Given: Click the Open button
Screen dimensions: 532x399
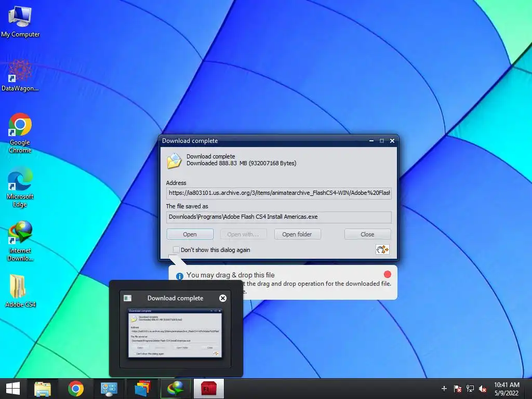Looking at the screenshot, I should (x=190, y=234).
